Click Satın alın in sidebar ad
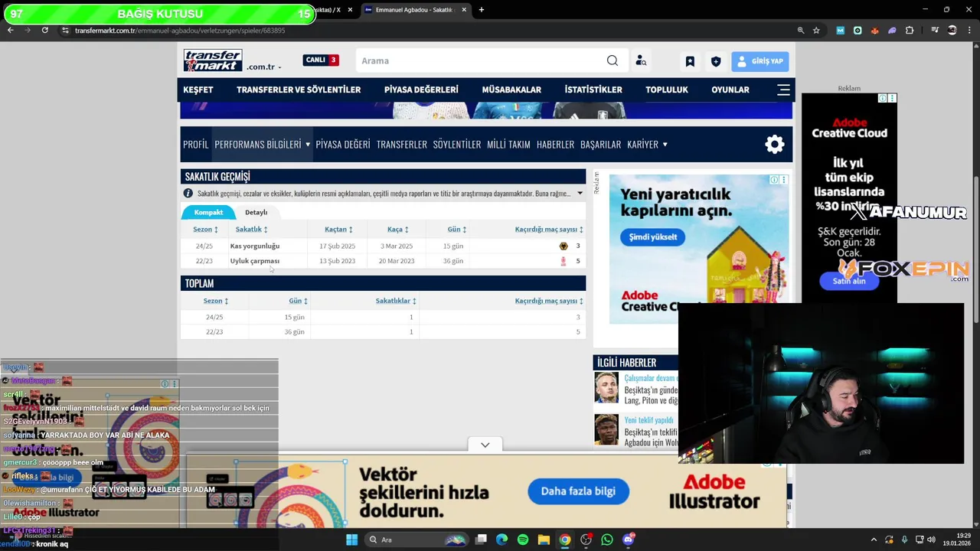 tap(849, 281)
